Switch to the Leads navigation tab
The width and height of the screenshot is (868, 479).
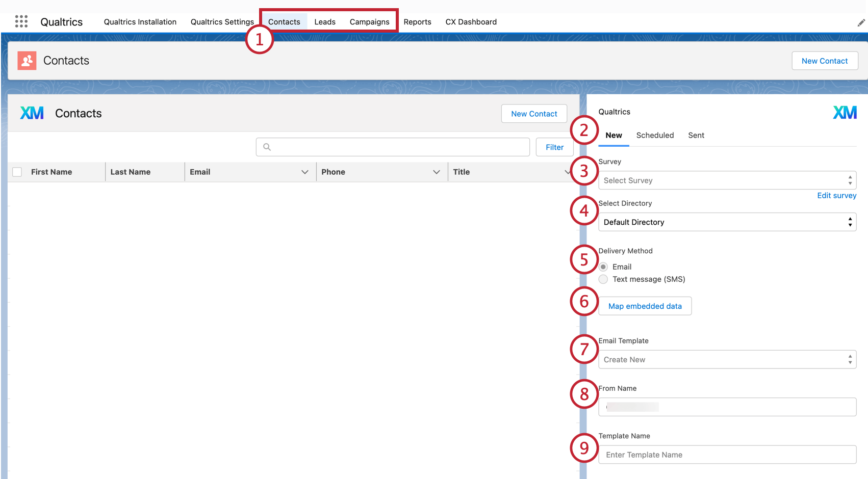325,21
